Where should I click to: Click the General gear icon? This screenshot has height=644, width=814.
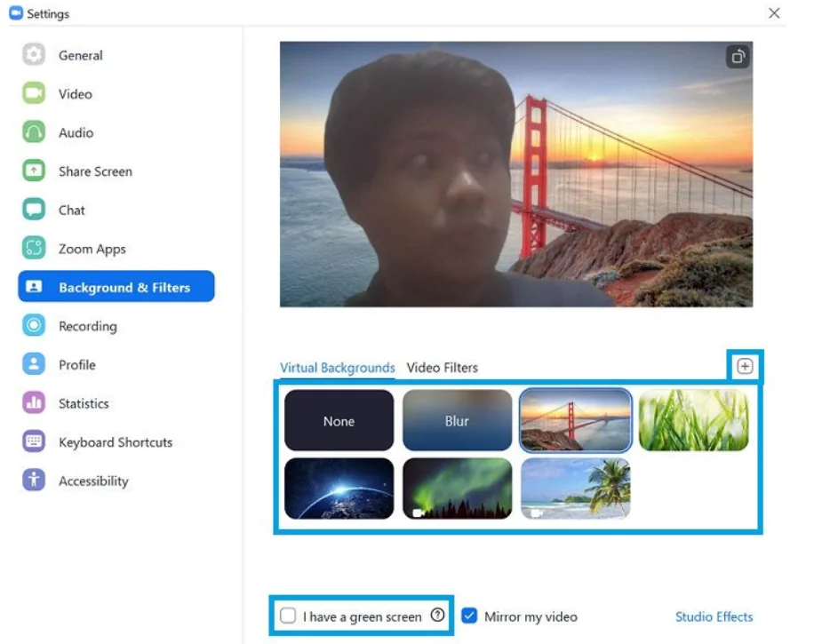34,54
